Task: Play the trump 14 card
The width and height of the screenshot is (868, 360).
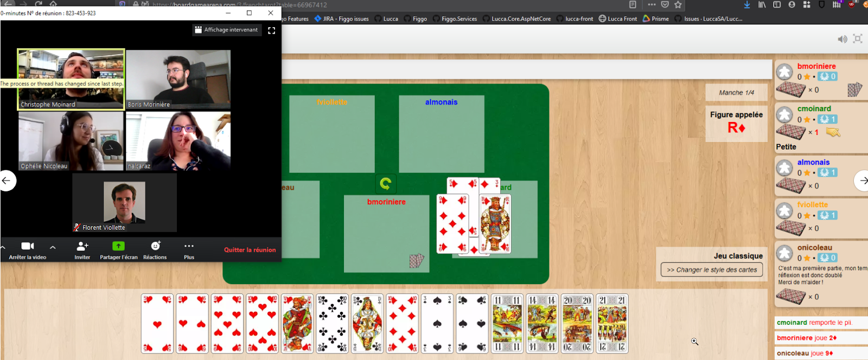Action: (x=542, y=324)
